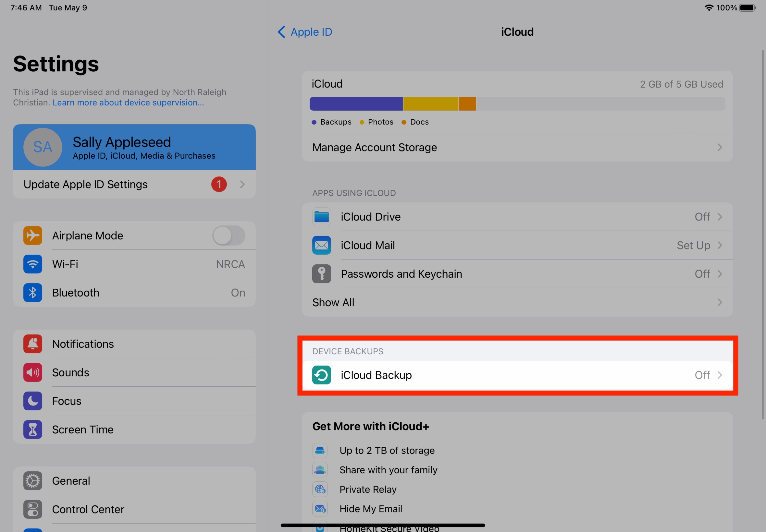Tap the Docs segment of storage bar
The image size is (766, 532).
pos(467,104)
